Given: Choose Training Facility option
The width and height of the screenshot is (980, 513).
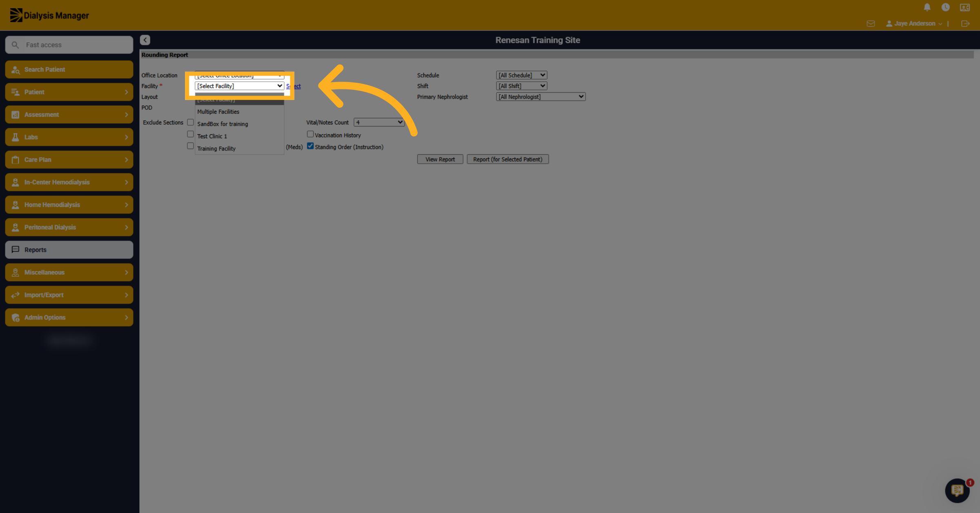Looking at the screenshot, I should point(239,149).
